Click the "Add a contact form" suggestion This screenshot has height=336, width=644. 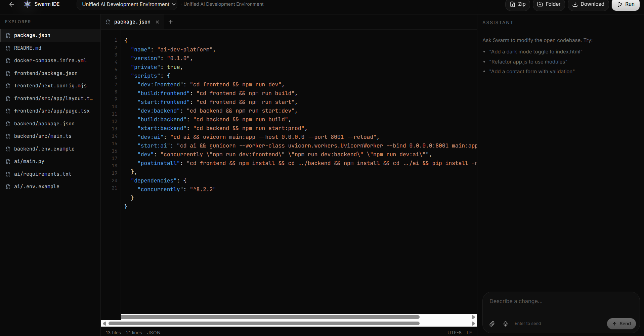coord(532,72)
